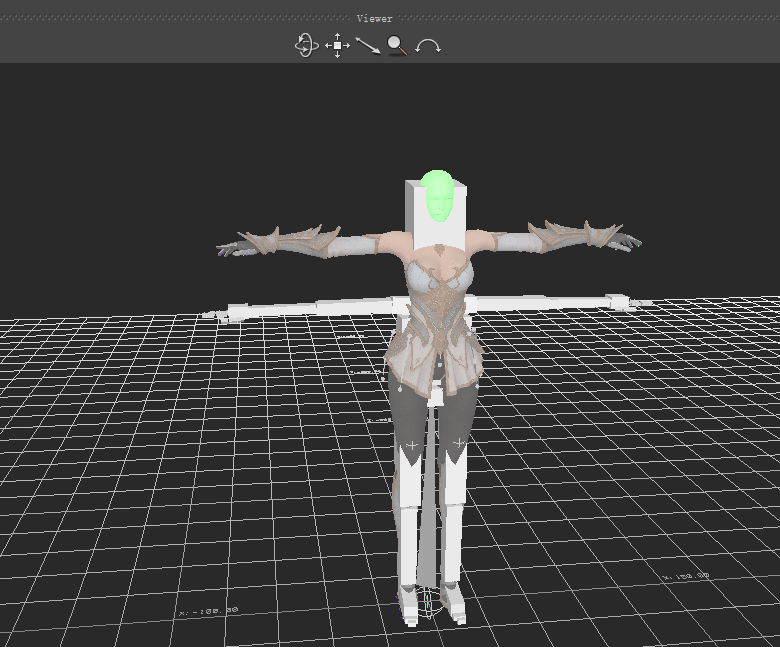Click the cross marker on left knee
780x647 pixels.
[x=410, y=443]
